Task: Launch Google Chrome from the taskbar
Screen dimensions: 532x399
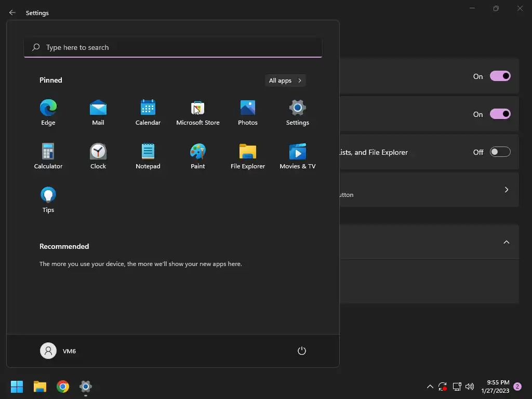Action: [x=63, y=387]
